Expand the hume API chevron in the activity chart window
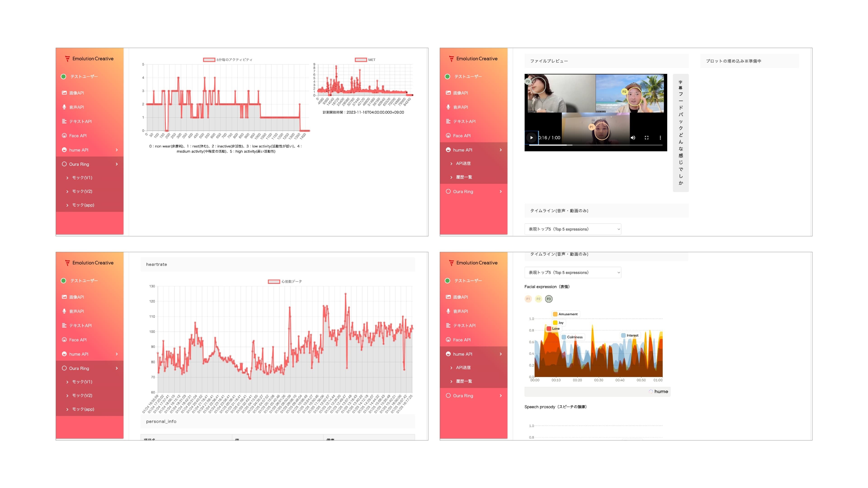868x488 pixels. tap(117, 150)
